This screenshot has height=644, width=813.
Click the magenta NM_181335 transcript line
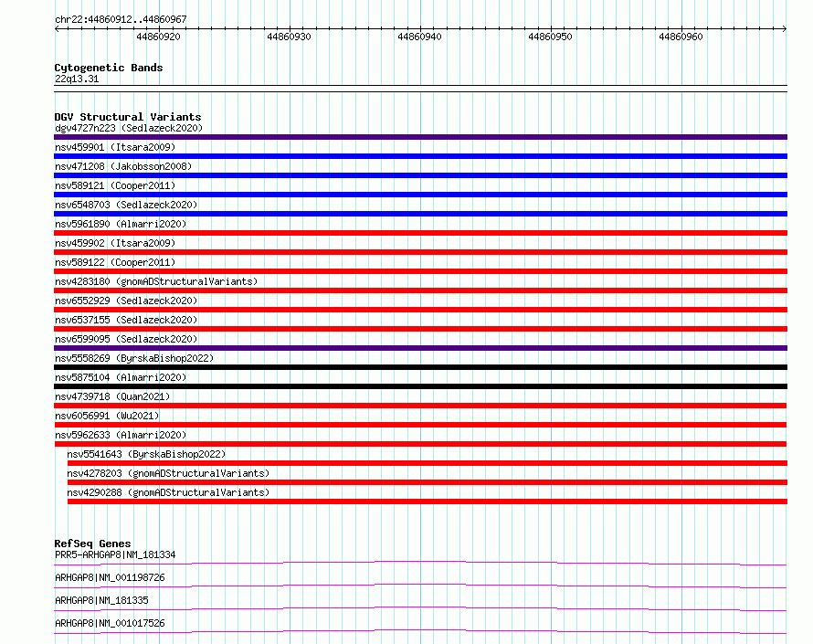coord(420,608)
